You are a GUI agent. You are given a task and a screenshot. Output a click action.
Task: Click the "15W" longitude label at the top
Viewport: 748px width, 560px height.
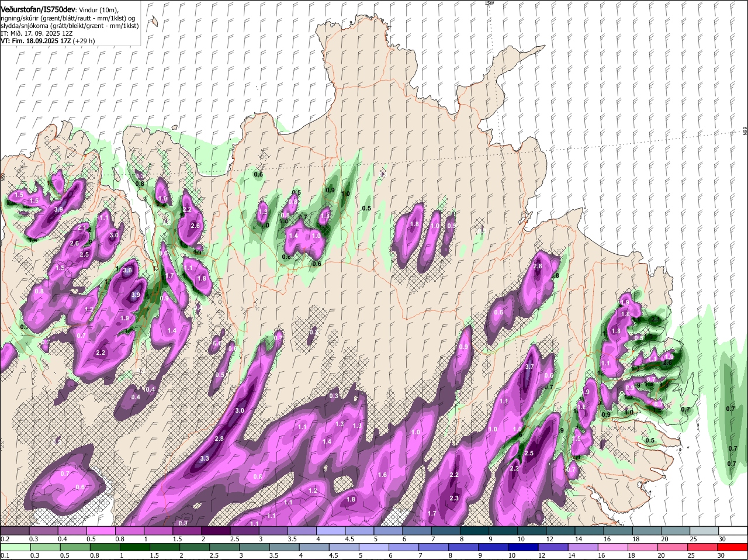(x=489, y=3)
